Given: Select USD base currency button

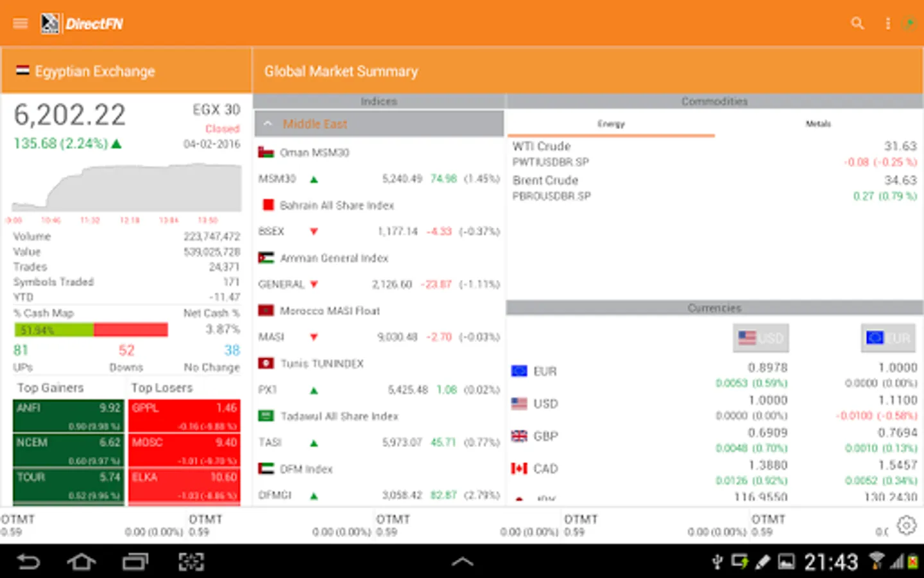Looking at the screenshot, I should [761, 338].
